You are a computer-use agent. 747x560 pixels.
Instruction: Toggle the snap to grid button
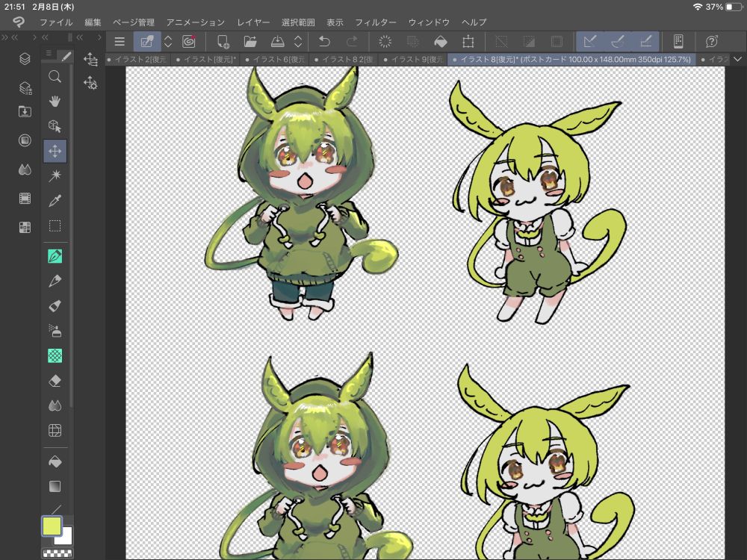645,42
